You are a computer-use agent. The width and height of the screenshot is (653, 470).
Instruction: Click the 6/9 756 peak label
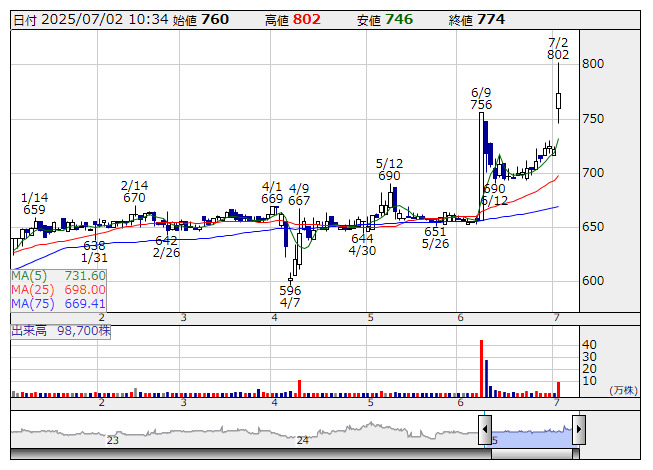point(481,98)
